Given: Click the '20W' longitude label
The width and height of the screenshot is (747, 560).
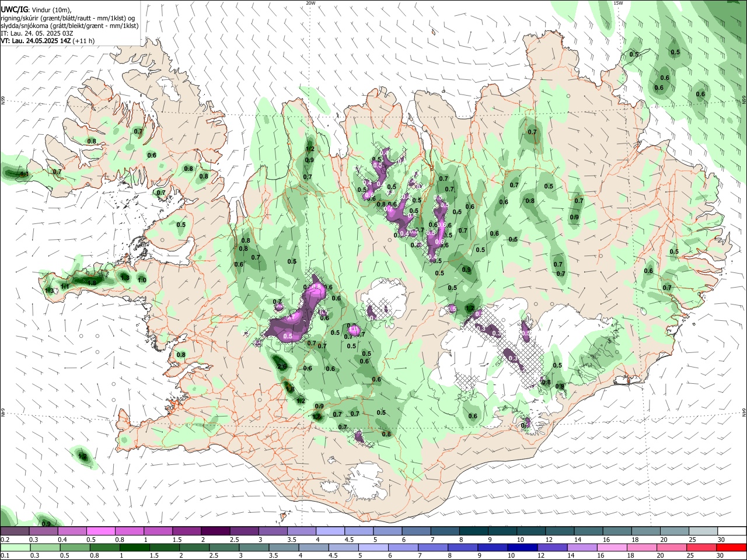Looking at the screenshot, I should (310, 3).
